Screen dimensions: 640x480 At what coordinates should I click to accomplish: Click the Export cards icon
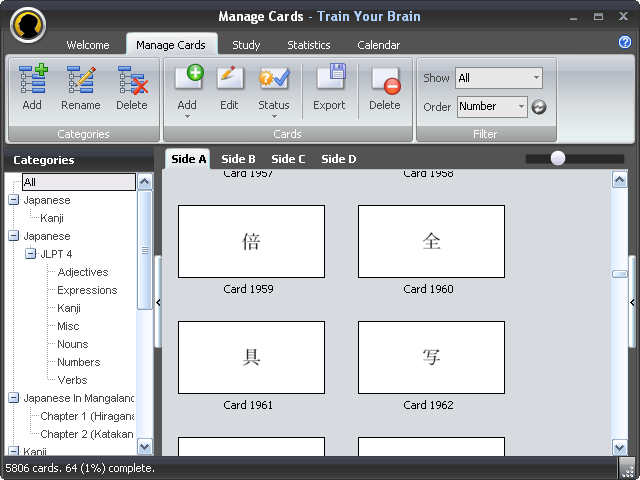(x=331, y=77)
